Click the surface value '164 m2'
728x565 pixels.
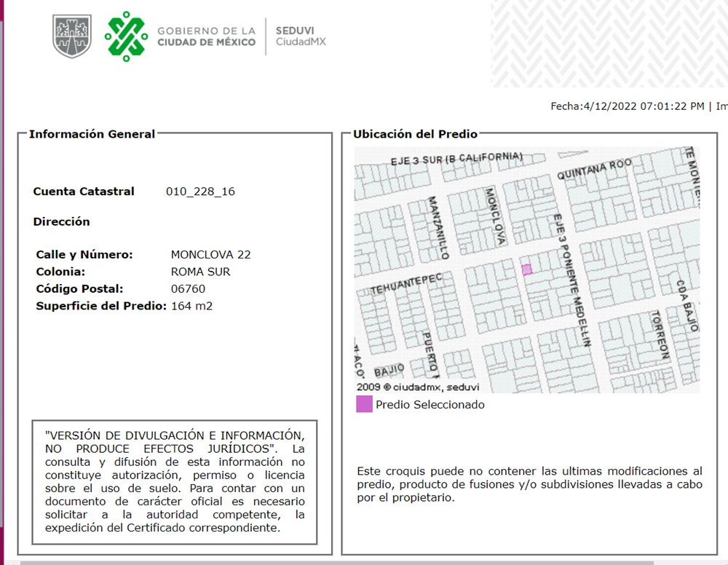(x=191, y=306)
